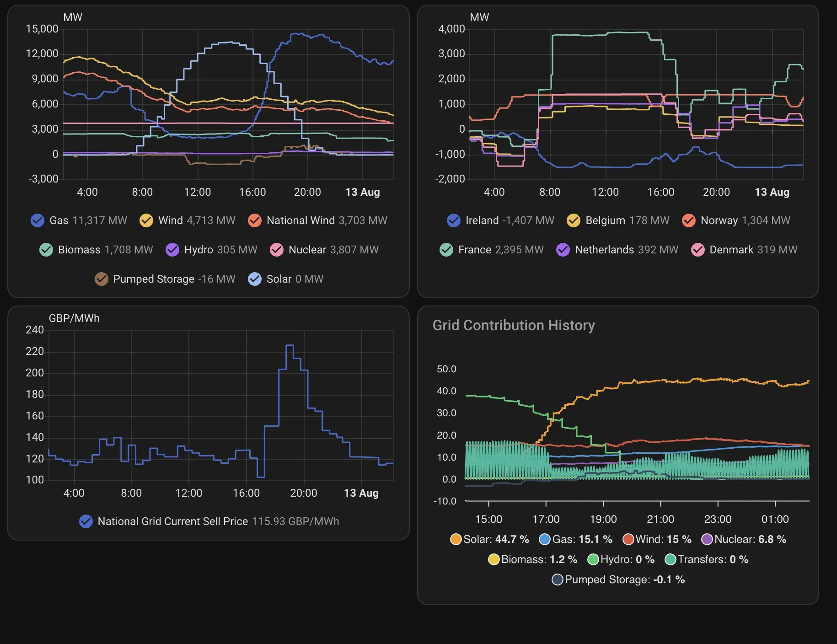This screenshot has height=644, width=837.
Task: Click the "4,000" y-axis label
Action: tap(452, 29)
